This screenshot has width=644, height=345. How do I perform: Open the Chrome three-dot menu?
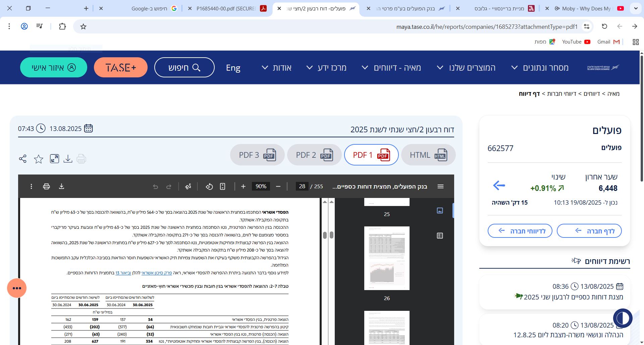coord(9,26)
